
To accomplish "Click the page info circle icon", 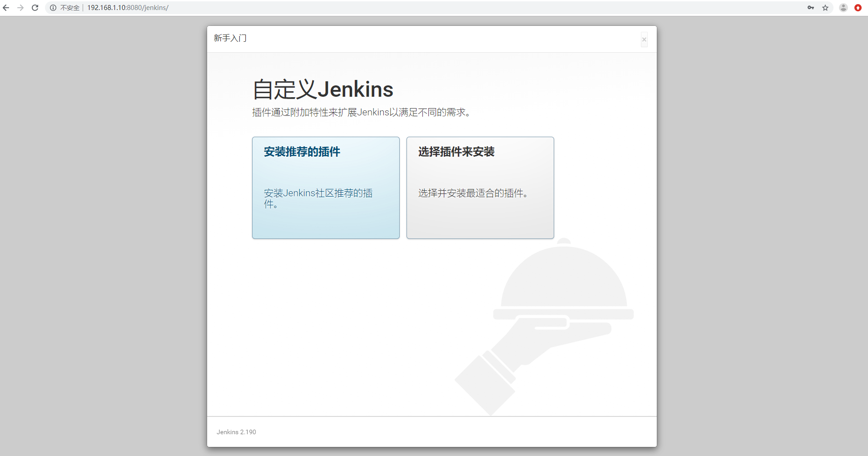I will (x=53, y=8).
